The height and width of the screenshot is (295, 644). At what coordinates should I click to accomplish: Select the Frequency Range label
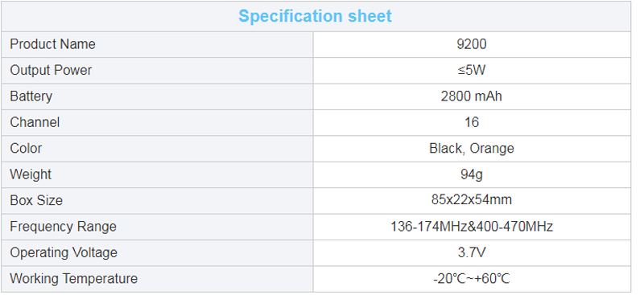coord(64,227)
